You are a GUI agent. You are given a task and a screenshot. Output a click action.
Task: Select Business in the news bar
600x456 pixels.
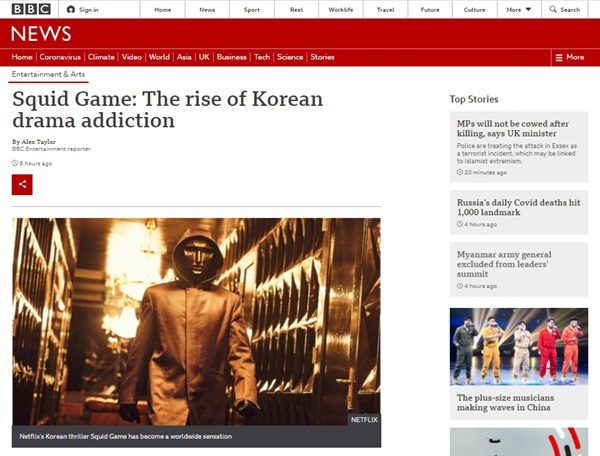[232, 57]
